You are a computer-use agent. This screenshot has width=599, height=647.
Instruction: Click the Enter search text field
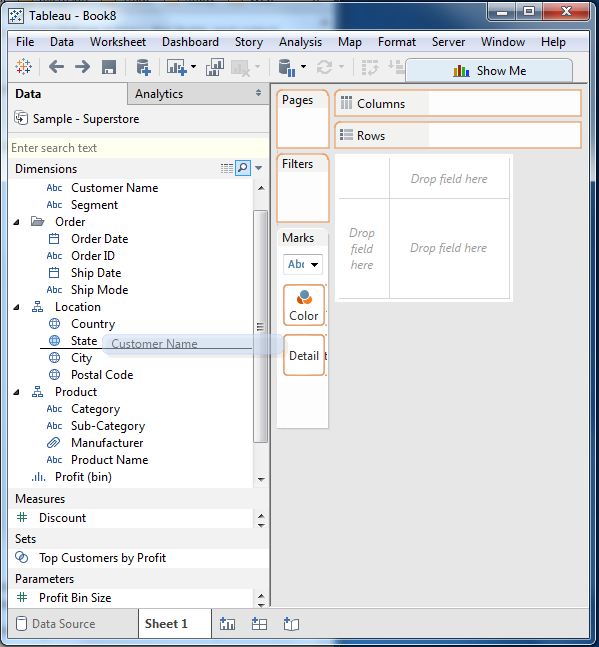[138, 148]
